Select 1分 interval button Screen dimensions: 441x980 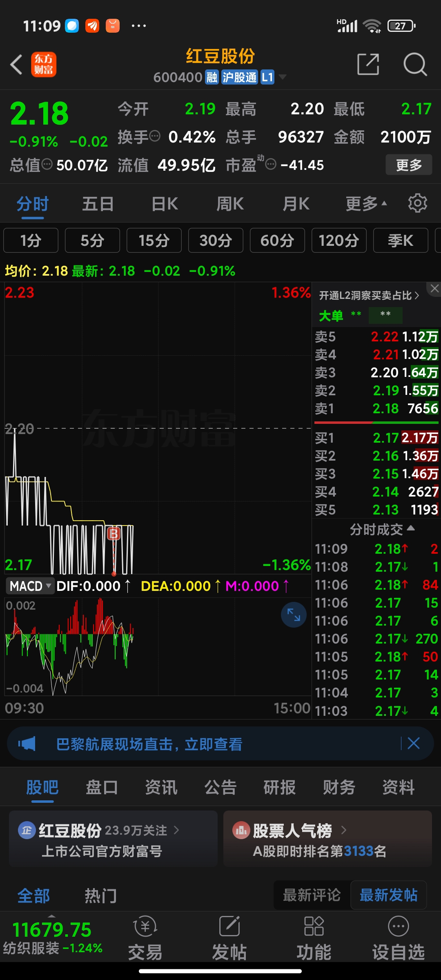[x=31, y=241]
